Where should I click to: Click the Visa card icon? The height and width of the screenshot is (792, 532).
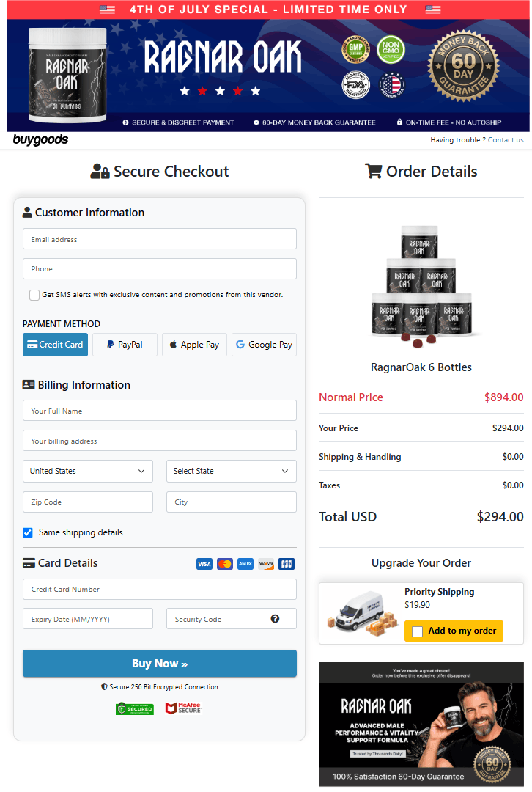(x=204, y=564)
